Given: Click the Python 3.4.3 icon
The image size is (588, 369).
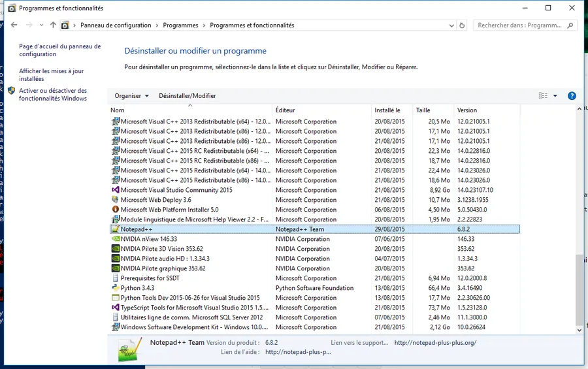Looking at the screenshot, I should tap(116, 287).
